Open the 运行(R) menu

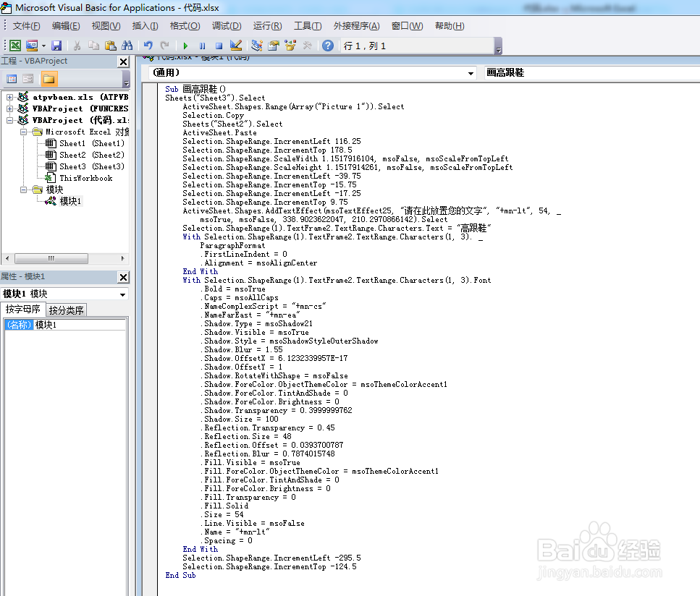pos(267,26)
